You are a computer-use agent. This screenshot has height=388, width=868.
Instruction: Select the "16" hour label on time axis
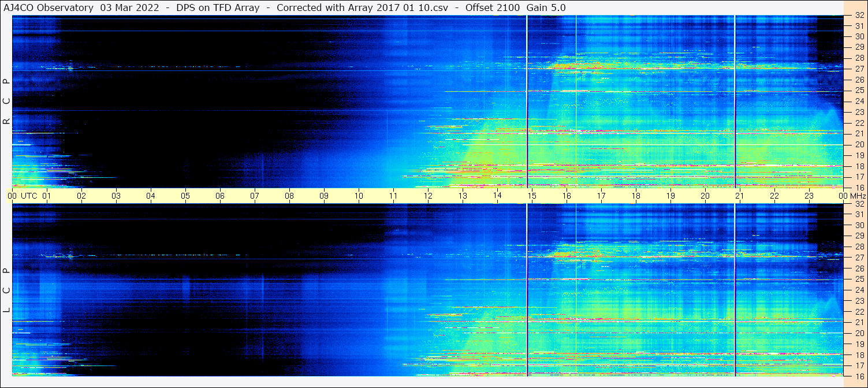pos(567,196)
